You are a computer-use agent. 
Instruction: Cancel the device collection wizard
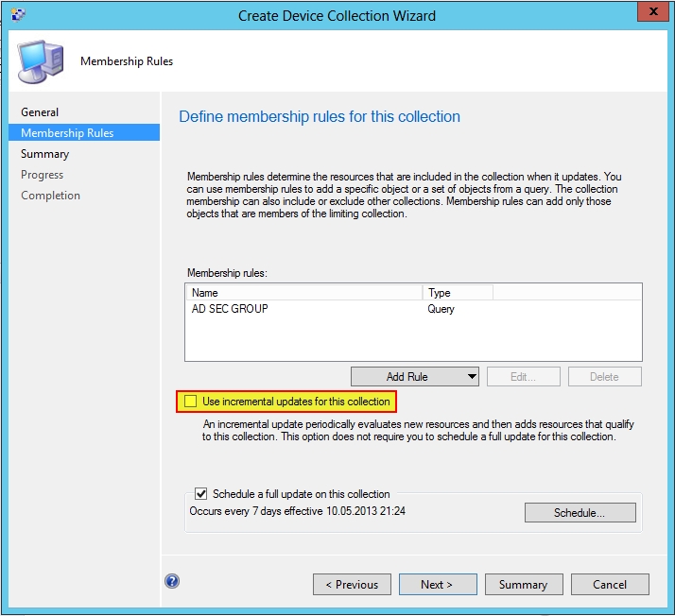coord(610,584)
